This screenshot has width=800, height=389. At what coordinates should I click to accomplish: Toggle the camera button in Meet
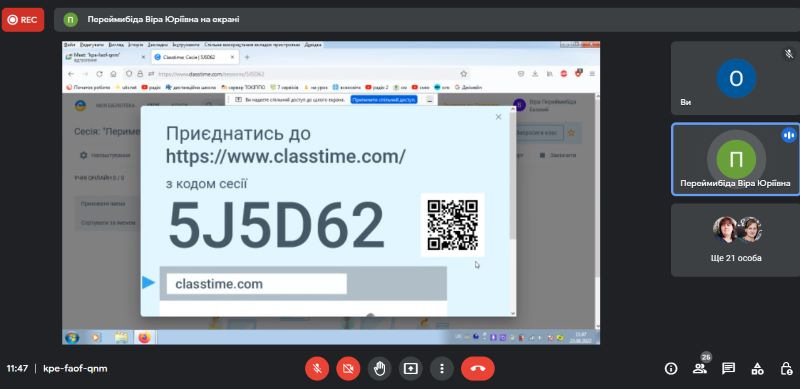click(x=348, y=368)
